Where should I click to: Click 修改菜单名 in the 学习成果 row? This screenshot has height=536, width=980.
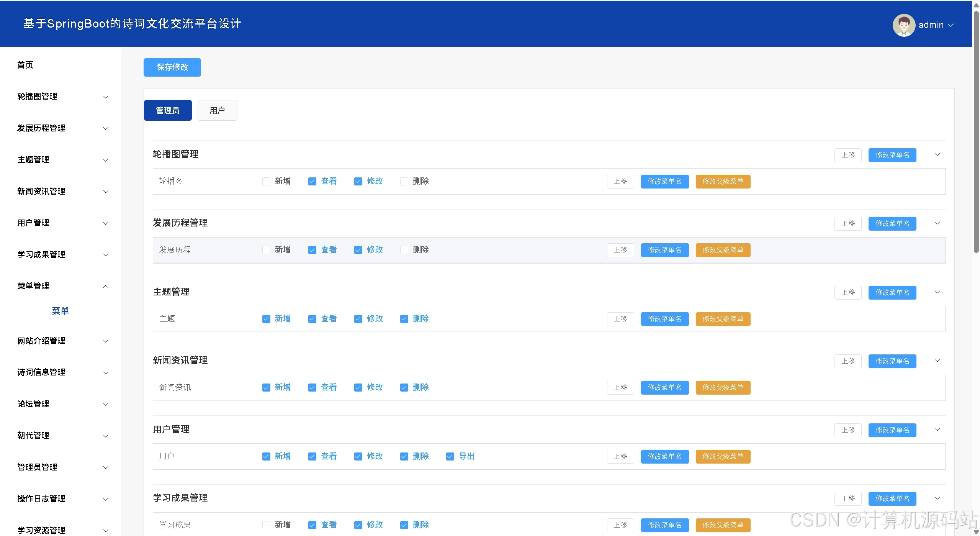tap(665, 525)
